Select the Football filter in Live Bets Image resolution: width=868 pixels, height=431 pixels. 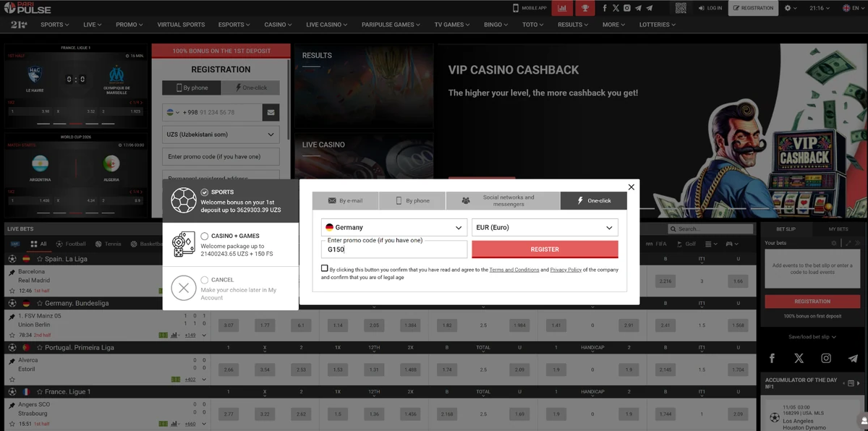coord(70,244)
